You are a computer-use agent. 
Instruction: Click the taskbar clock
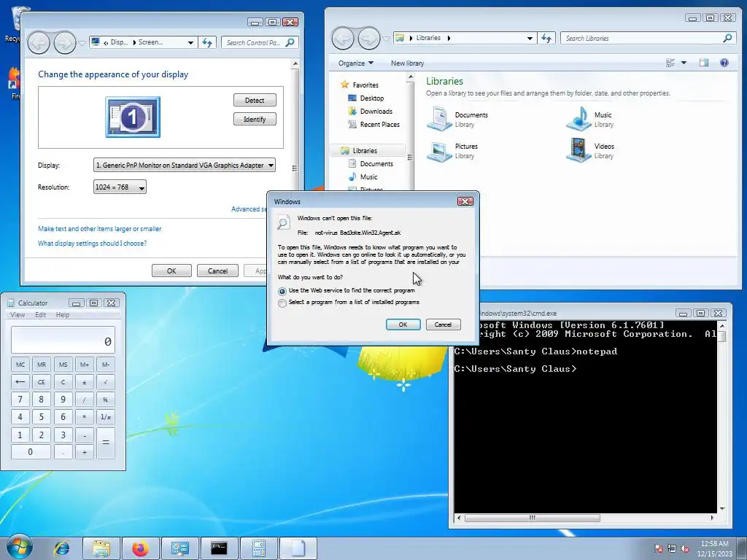(x=714, y=548)
